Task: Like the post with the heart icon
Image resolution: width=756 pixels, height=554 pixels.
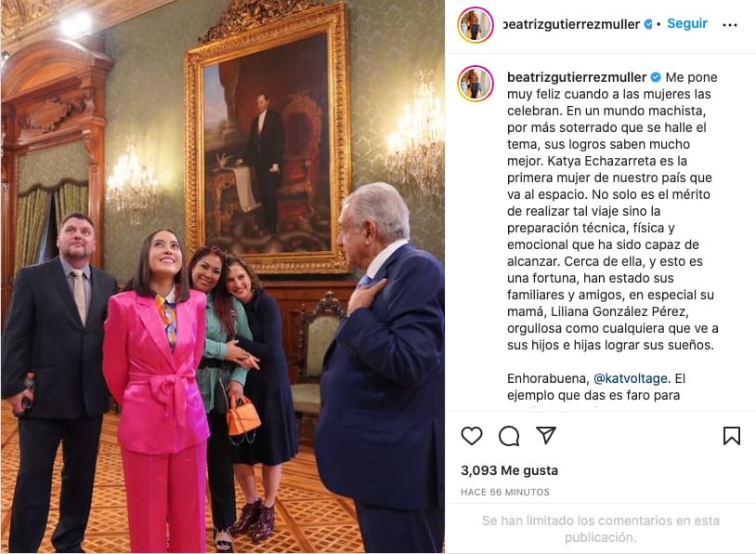Action: [x=472, y=436]
